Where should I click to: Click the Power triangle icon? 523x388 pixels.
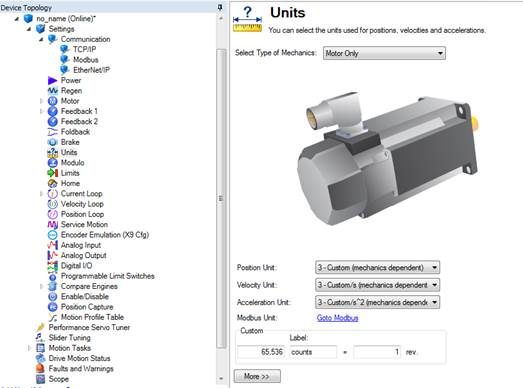(52, 80)
